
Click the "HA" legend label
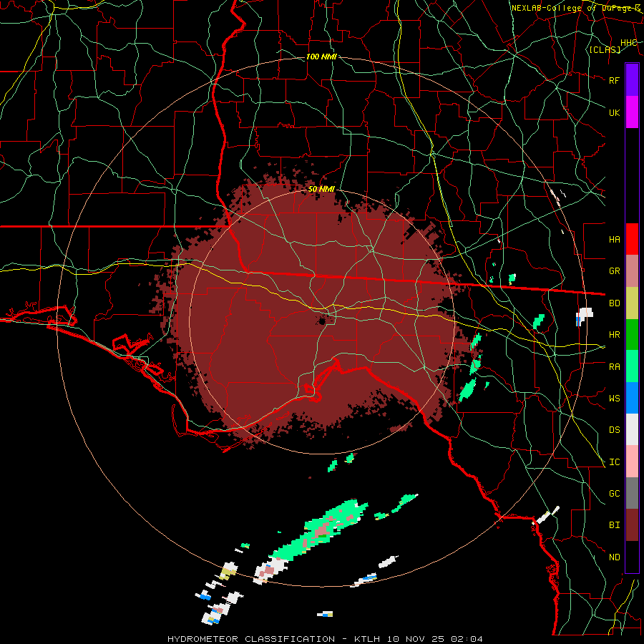[614, 239]
